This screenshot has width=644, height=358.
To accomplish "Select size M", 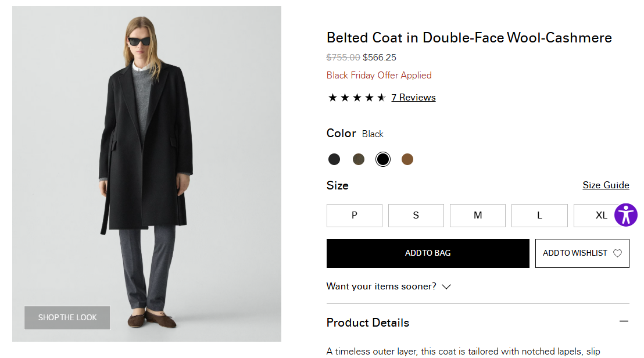I will [478, 216].
